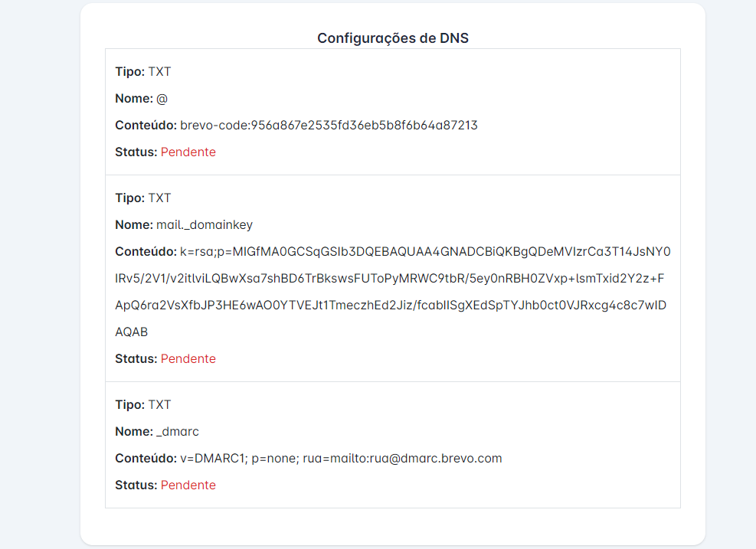This screenshot has width=756, height=549.
Task: Click the "Configurações de DNS" heading
Action: point(392,38)
